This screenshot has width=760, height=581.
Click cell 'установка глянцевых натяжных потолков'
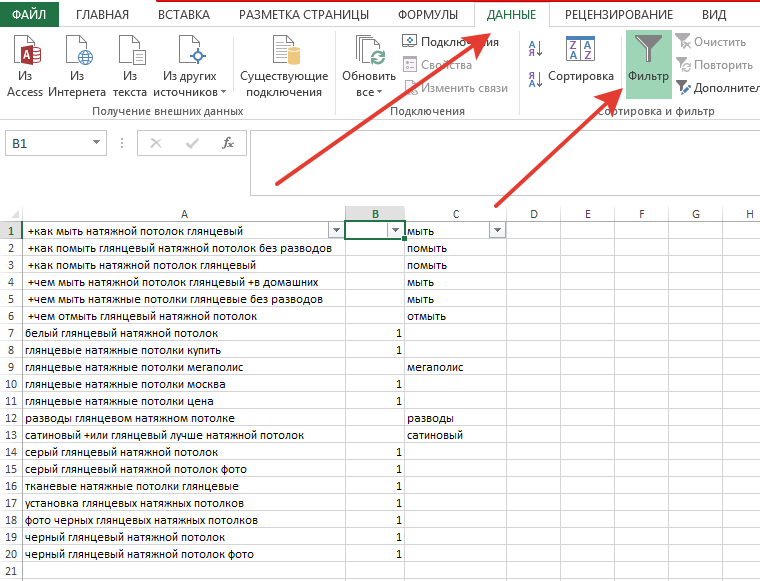coord(184,503)
